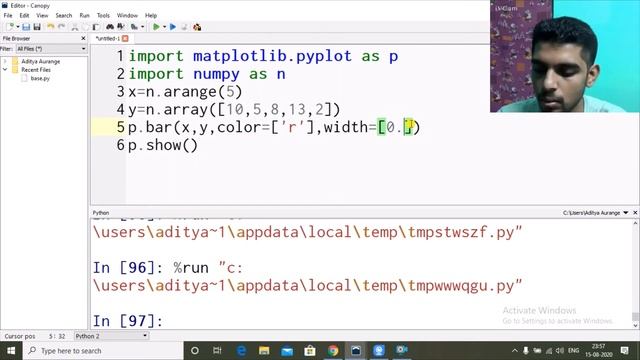Click the Paste clipboard icon
The image size is (640, 360).
pos(96,27)
